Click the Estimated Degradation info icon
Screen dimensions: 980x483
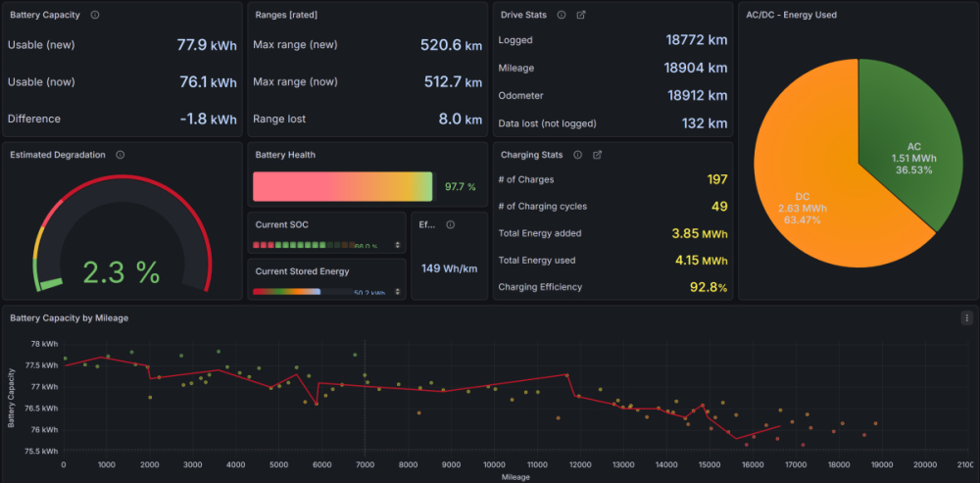point(120,155)
